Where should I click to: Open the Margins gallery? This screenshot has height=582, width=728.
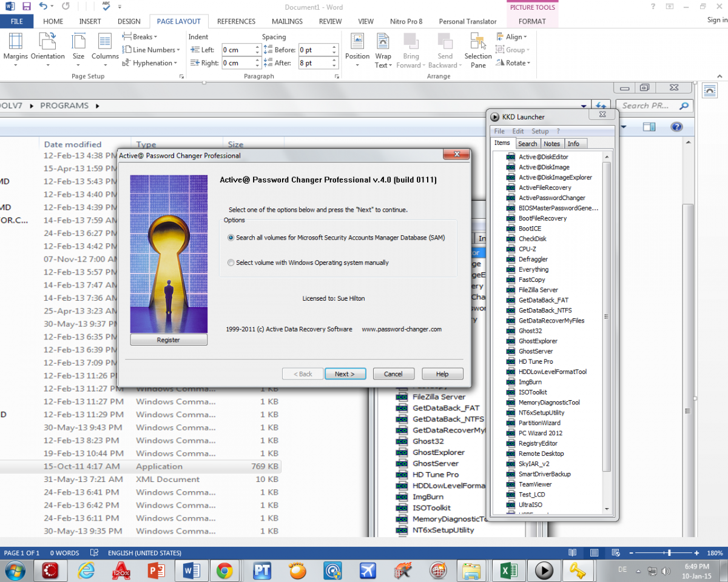[16, 50]
